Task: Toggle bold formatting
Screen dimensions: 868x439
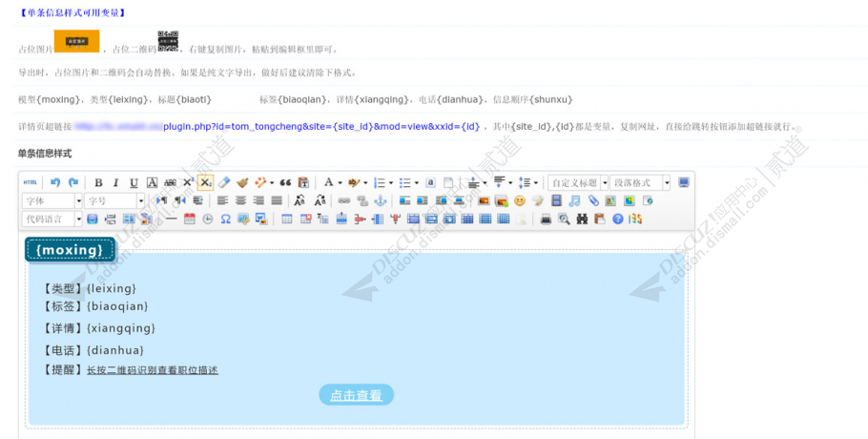Action: 98,182
